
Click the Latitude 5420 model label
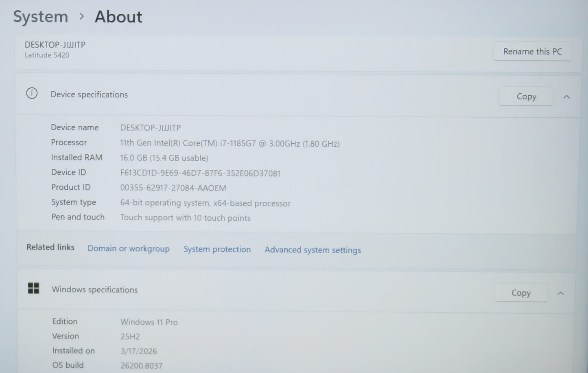[x=47, y=55]
